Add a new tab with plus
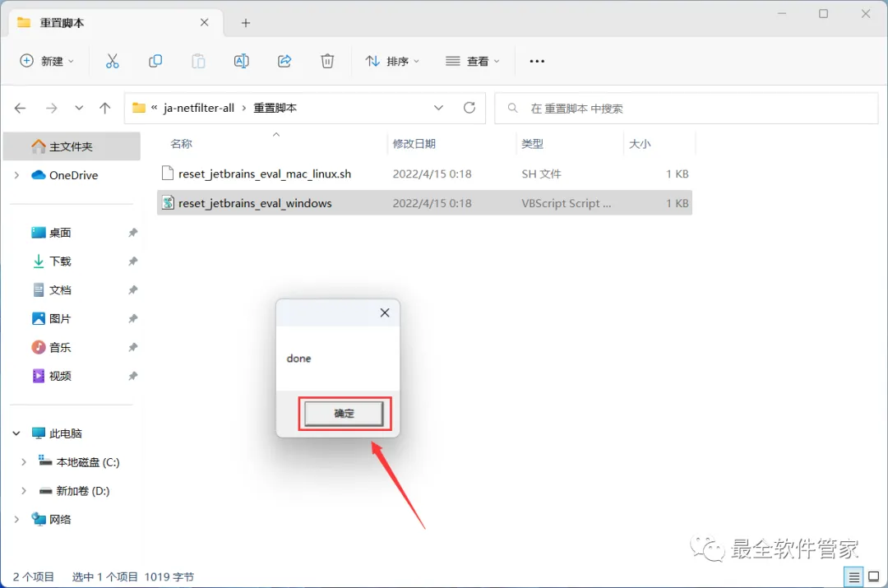 point(246,23)
